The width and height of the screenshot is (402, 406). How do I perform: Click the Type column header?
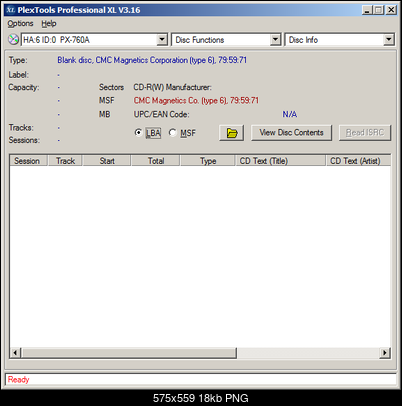(208, 161)
